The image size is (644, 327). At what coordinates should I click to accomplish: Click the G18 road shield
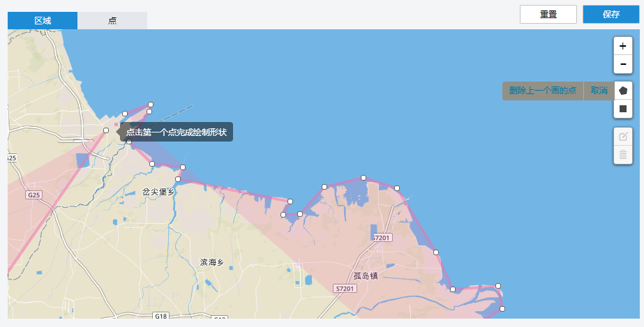(161, 316)
